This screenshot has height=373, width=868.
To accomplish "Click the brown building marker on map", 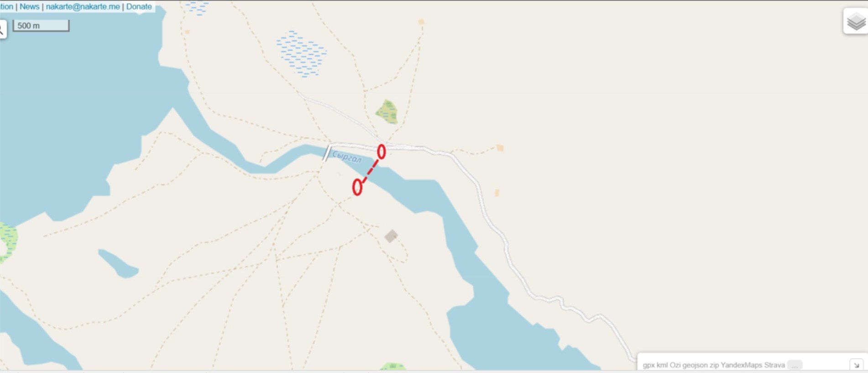I will pyautogui.click(x=391, y=236).
